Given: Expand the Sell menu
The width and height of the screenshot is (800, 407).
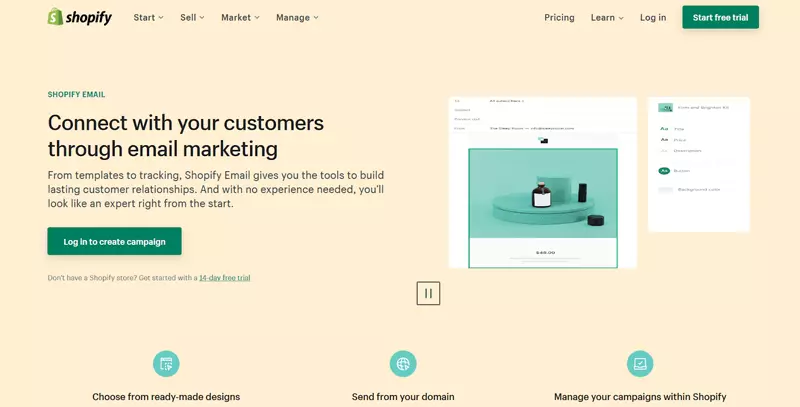Looking at the screenshot, I should [192, 17].
